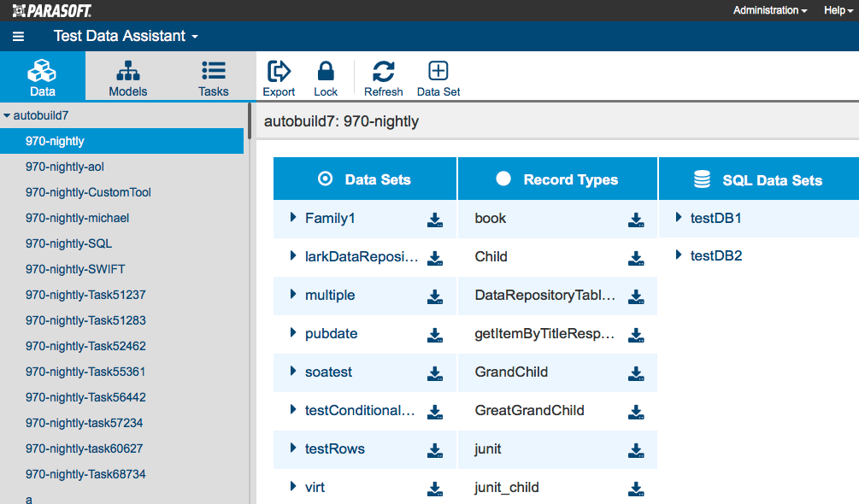This screenshot has height=504, width=859.
Task: Switch to the Tasks tab
Action: (x=214, y=76)
